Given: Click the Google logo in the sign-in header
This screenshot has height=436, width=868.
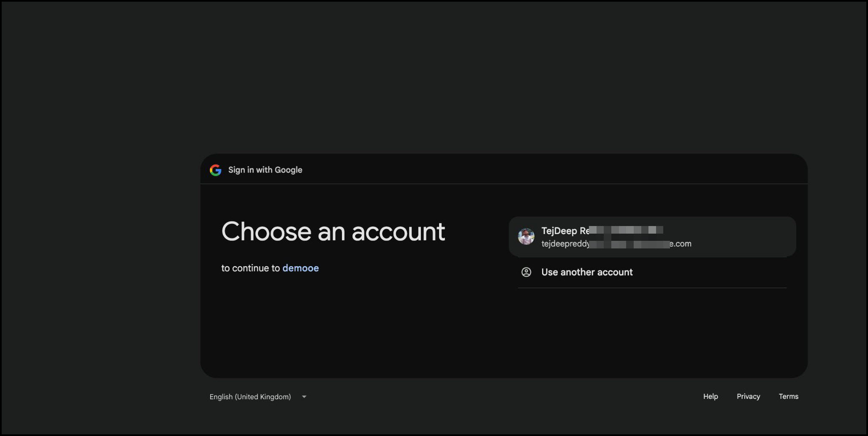Looking at the screenshot, I should [215, 170].
